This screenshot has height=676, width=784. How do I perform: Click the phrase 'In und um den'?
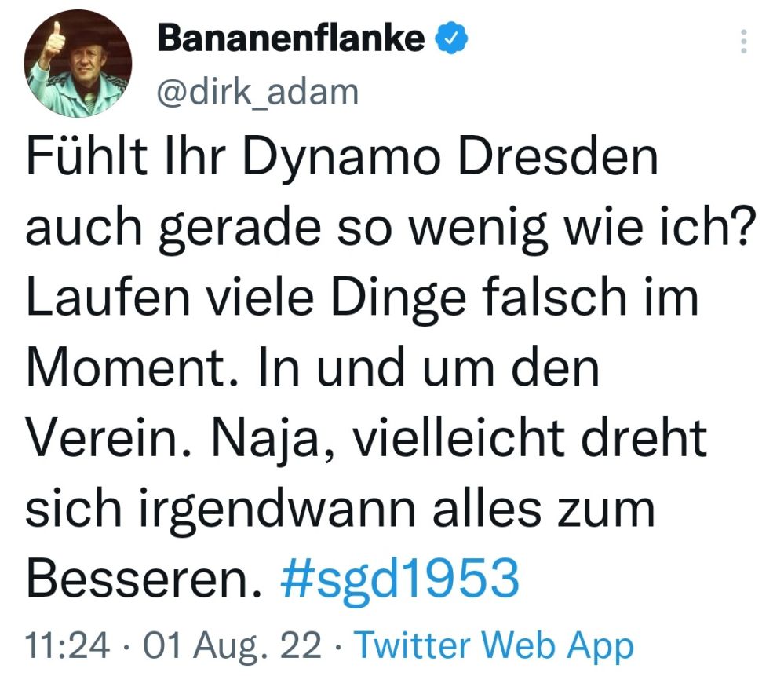pos(428,367)
